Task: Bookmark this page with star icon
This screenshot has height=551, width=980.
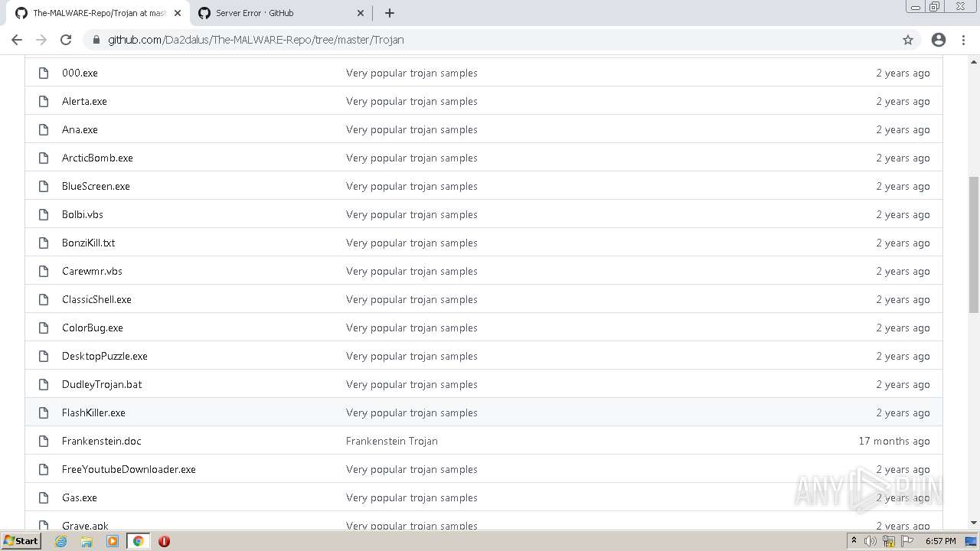Action: click(x=908, y=40)
